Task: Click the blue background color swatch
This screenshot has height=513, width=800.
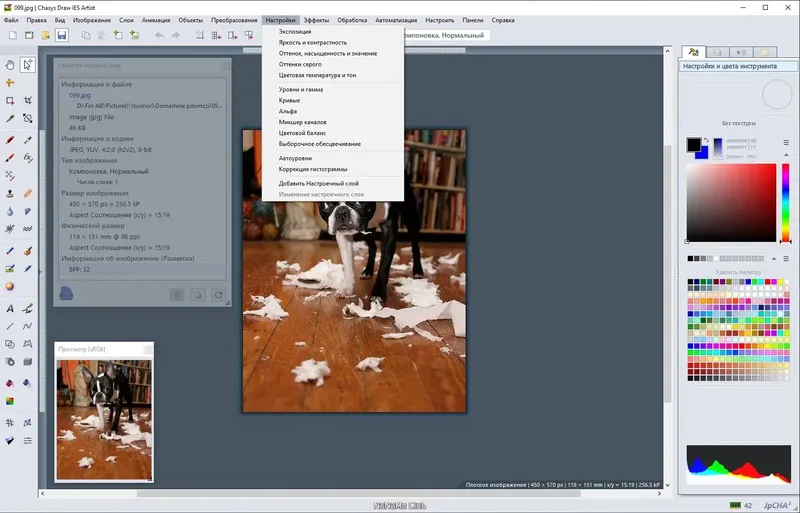Action: pos(704,153)
